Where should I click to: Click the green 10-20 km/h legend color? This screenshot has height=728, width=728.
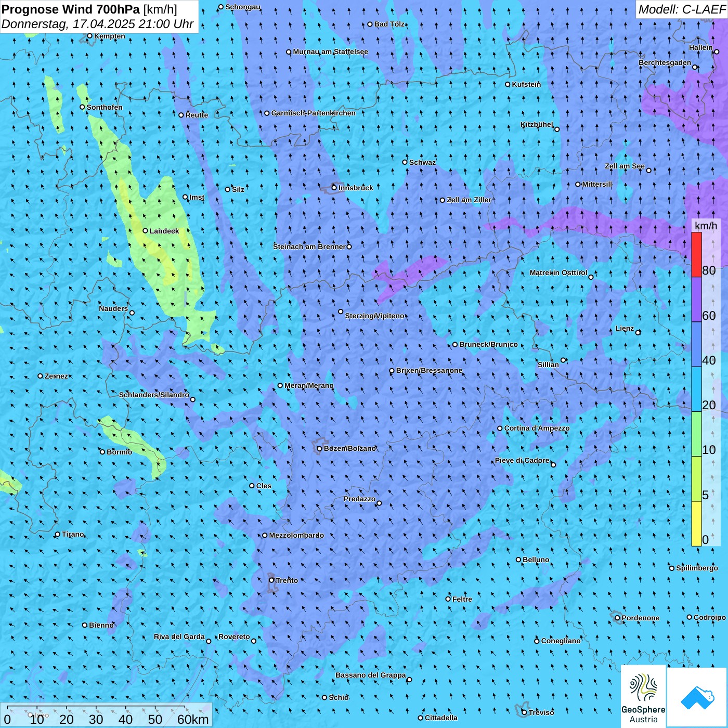[x=696, y=434]
